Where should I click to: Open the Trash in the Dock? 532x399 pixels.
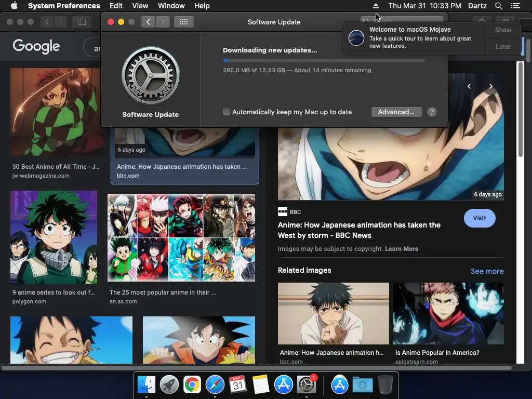pyautogui.click(x=385, y=385)
